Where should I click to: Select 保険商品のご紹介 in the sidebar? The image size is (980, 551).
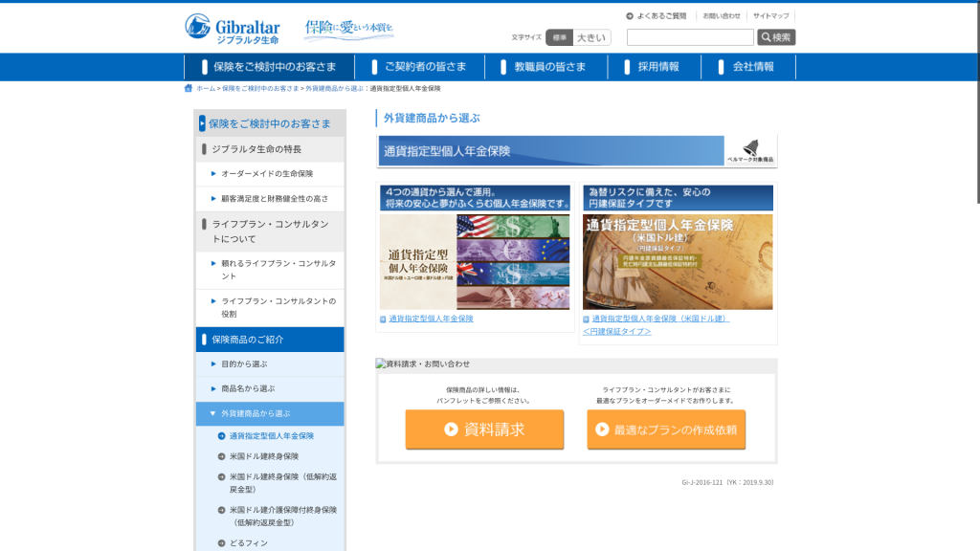tap(270, 340)
